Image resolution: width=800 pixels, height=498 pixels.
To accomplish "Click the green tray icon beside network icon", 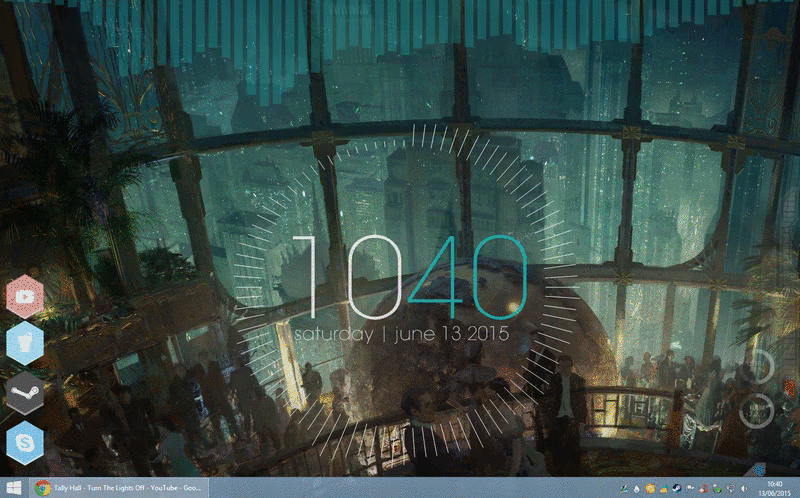I will pyautogui.click(x=717, y=488).
